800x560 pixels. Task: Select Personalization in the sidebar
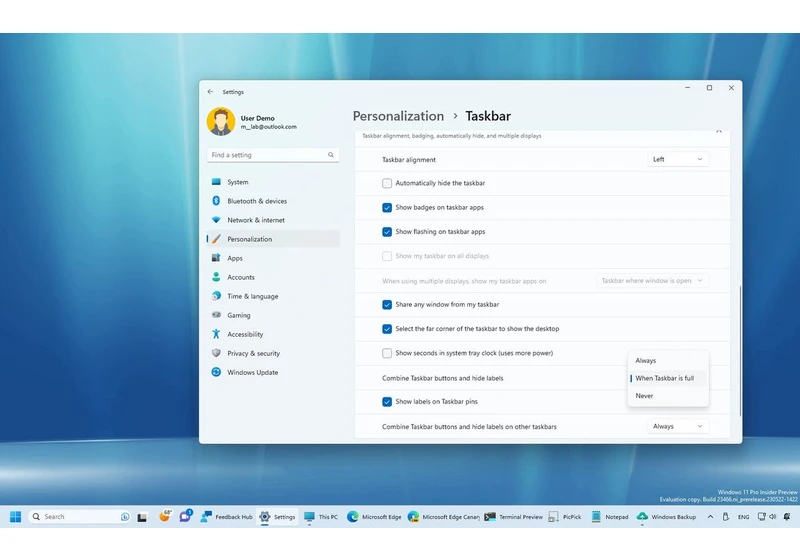[273, 239]
